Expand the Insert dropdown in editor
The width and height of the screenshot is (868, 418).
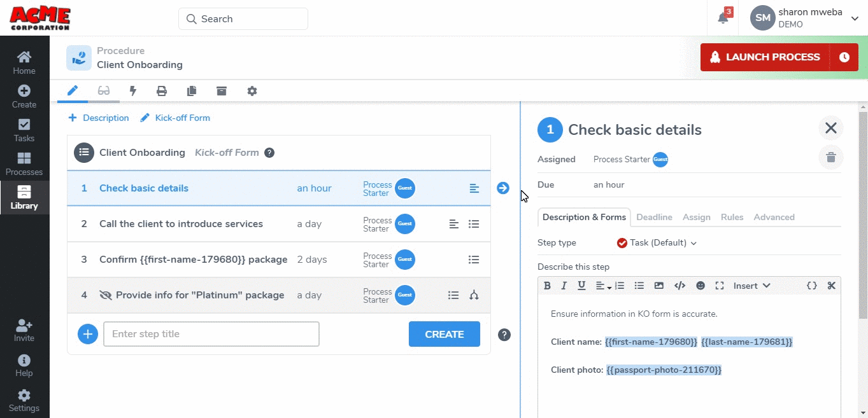click(751, 286)
